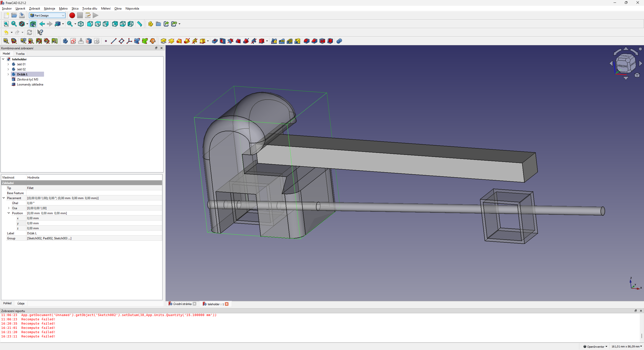
Task: Start macro recording with the red circle
Action: [x=72, y=15]
